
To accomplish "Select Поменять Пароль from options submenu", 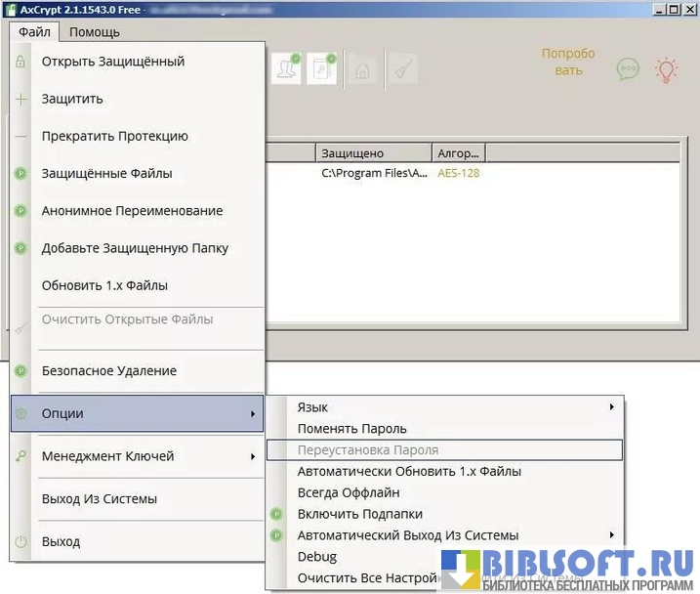I will pos(351,428).
